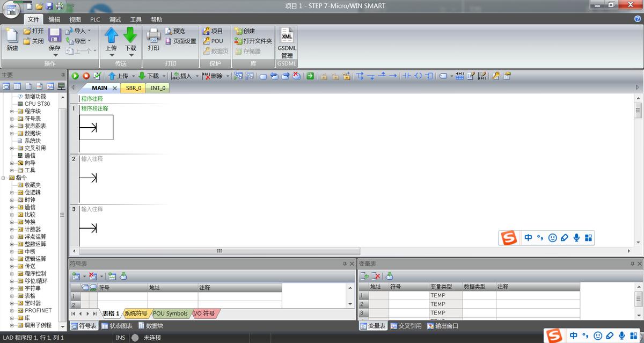Image resolution: width=644 pixels, height=343 pixels.
Task: Click the New project icon
Action: 12,35
